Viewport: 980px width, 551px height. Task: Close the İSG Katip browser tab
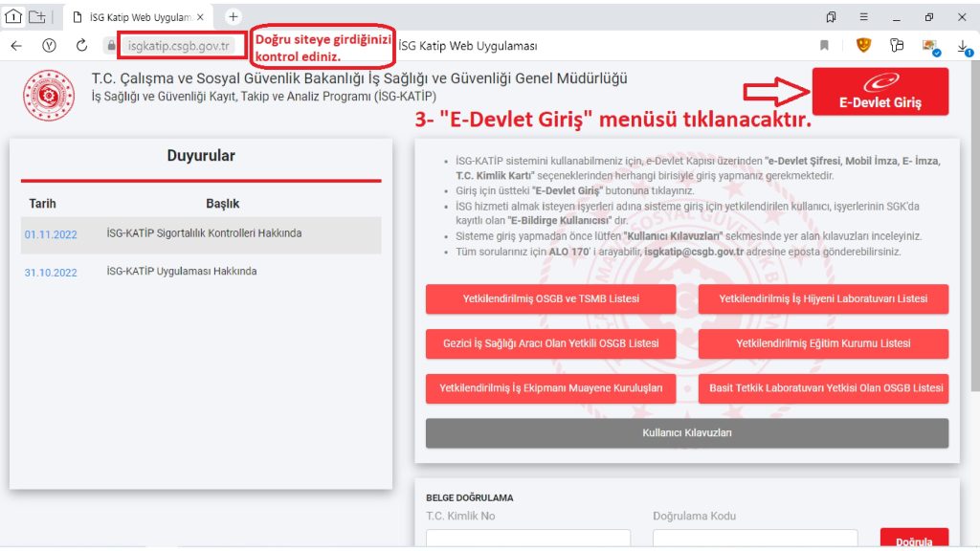(200, 17)
